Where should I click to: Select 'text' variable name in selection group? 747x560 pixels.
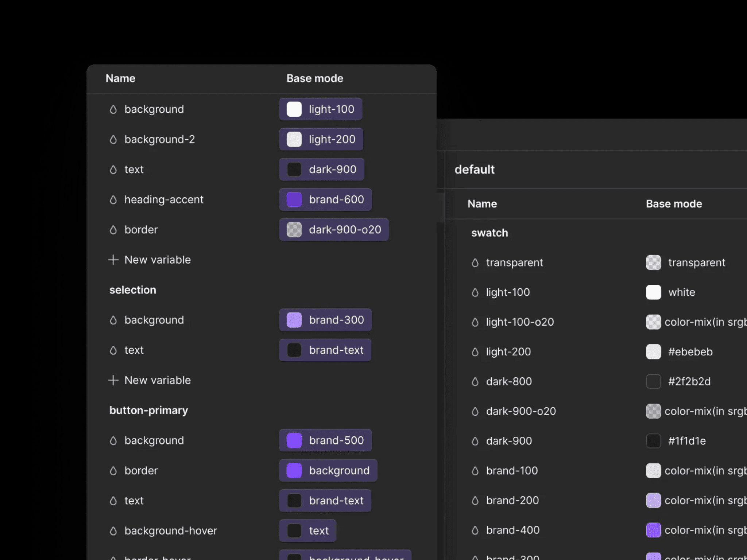pyautogui.click(x=134, y=350)
